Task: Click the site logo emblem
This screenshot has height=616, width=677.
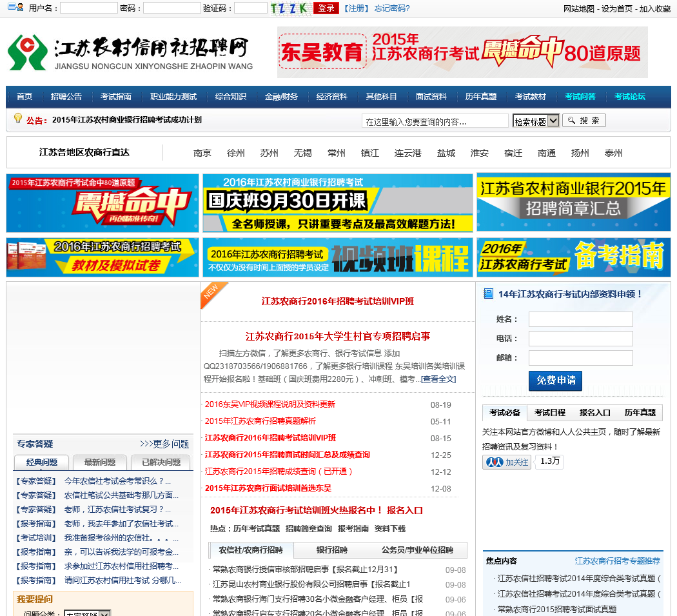Action: [27, 52]
